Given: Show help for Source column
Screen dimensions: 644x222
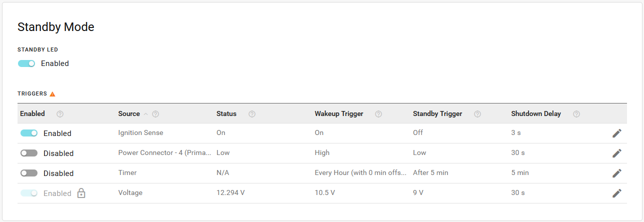Looking at the screenshot, I should pyautogui.click(x=155, y=114).
